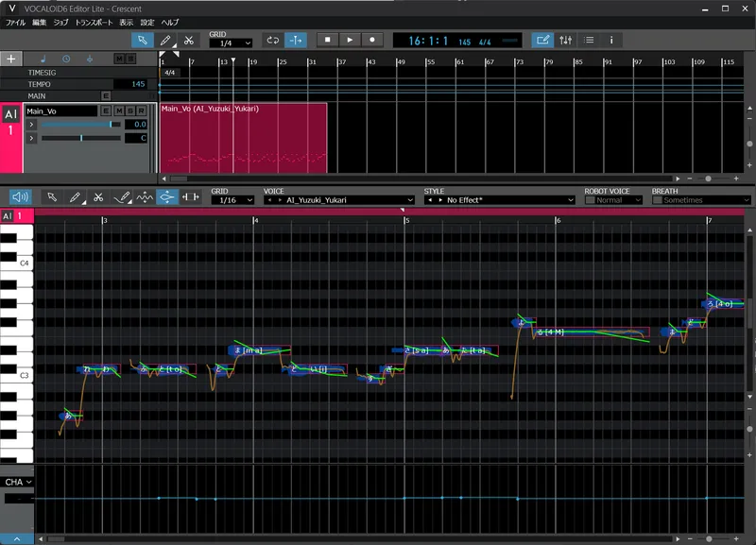This screenshot has height=545, width=756.
Task: Open the STYLE No Effect dropdown
Action: point(500,200)
